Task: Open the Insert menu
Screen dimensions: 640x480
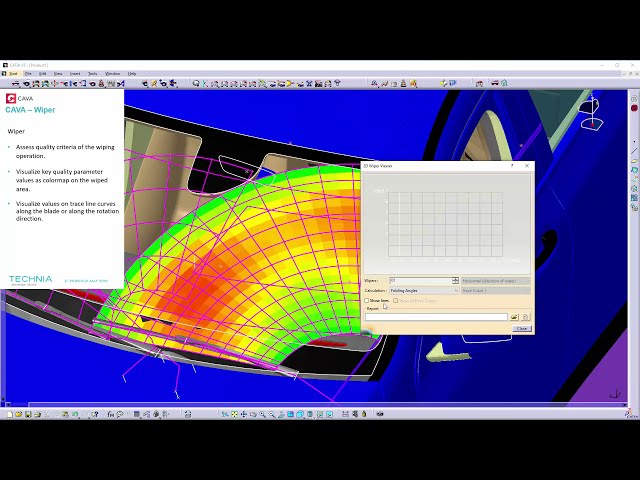Action: tap(75, 74)
